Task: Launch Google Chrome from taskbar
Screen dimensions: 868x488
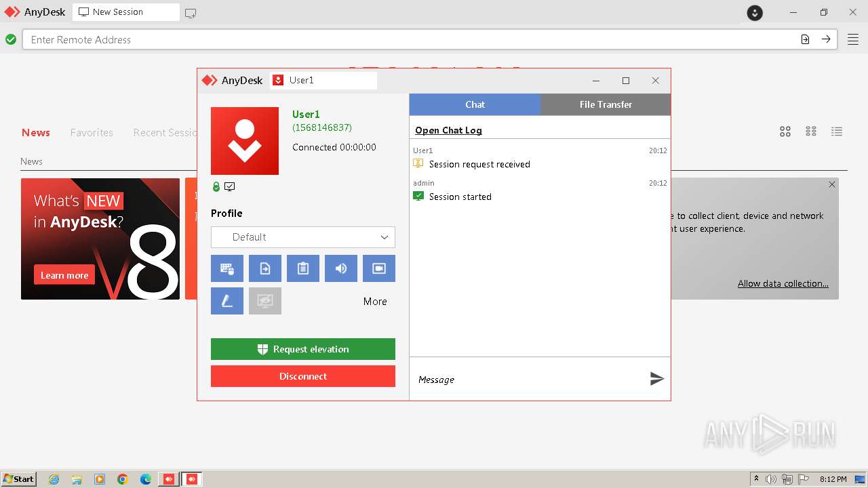Action: [123, 479]
